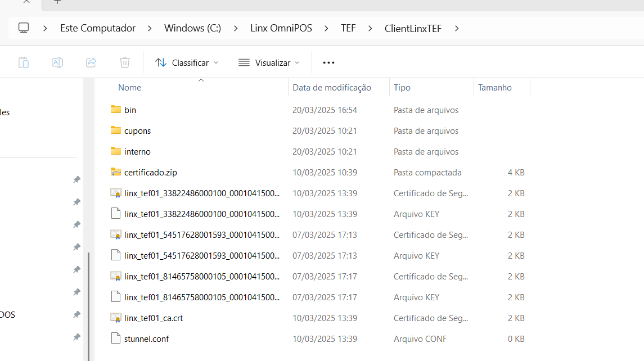644x361 pixels.
Task: Open the three-dots more options menu
Action: 328,63
